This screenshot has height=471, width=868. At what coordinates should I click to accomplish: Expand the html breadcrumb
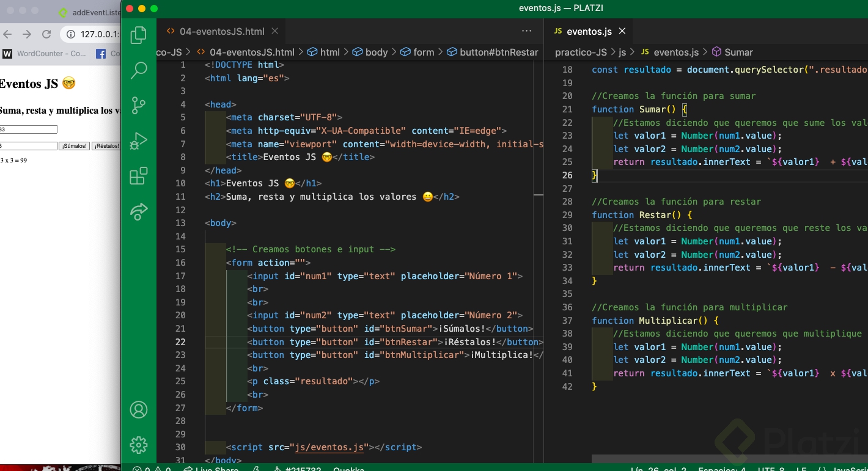(323, 53)
